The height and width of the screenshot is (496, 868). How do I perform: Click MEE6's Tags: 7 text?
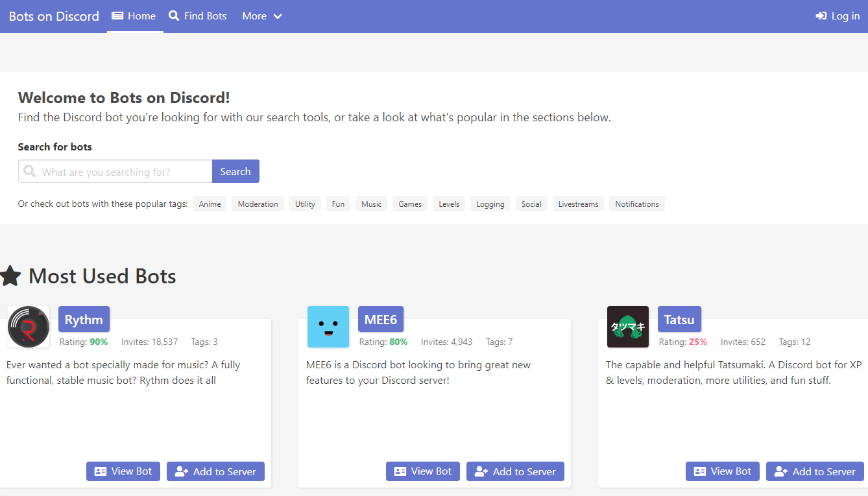pyautogui.click(x=500, y=342)
